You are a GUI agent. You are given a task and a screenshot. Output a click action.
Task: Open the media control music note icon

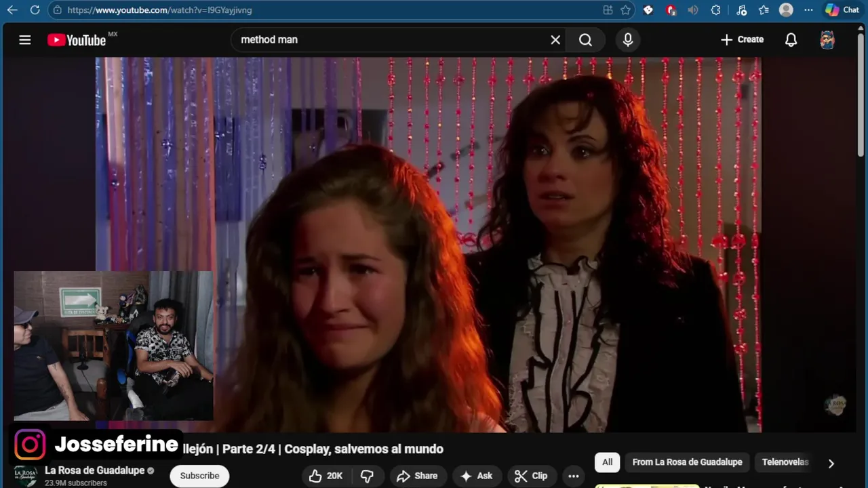pyautogui.click(x=741, y=10)
